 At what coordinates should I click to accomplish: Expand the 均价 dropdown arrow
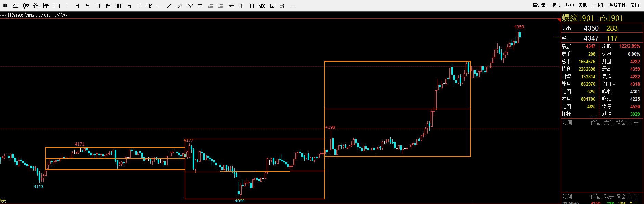pos(614,85)
